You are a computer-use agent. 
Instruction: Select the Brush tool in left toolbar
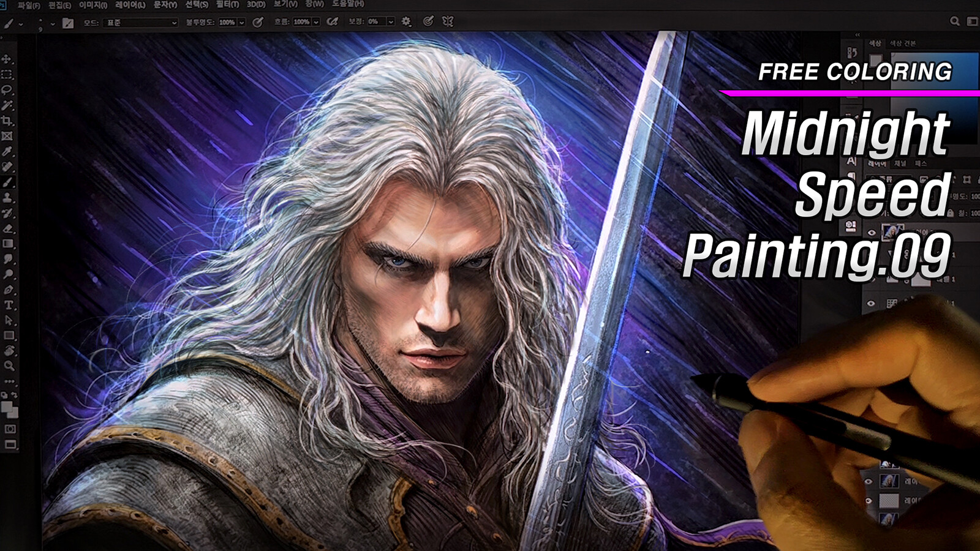point(8,182)
